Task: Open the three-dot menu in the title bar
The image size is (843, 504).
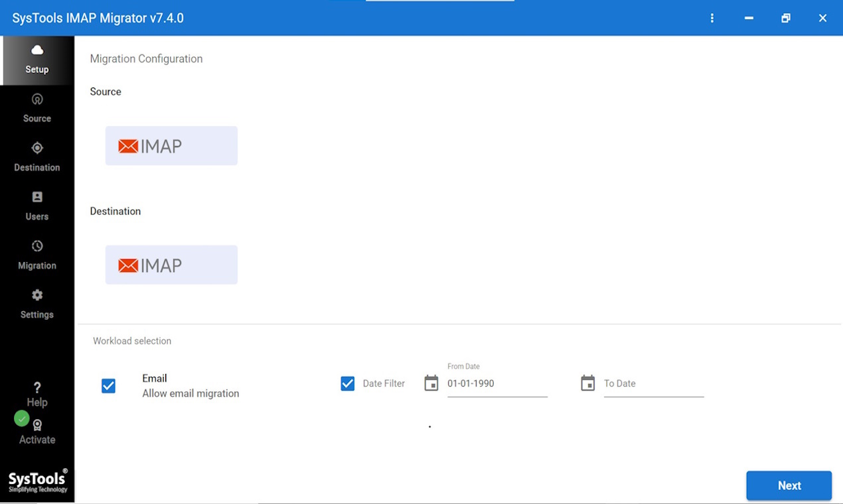Action: pos(712,18)
